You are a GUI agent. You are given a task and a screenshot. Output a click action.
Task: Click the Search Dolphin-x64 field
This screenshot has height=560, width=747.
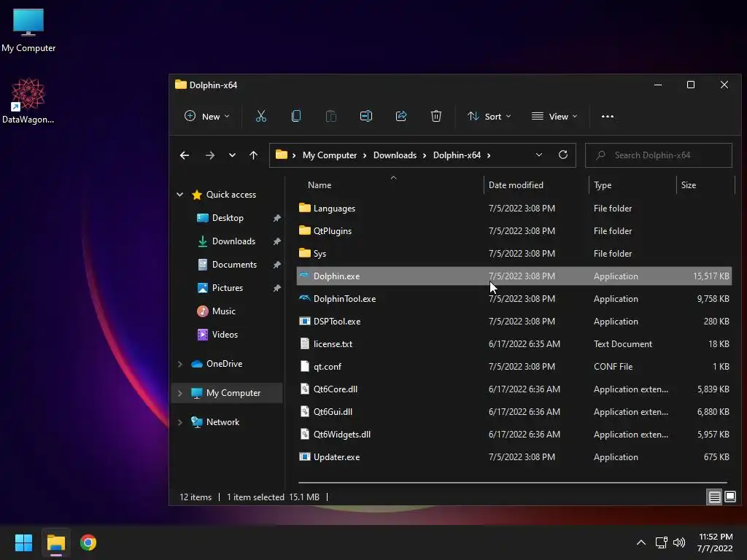click(659, 155)
